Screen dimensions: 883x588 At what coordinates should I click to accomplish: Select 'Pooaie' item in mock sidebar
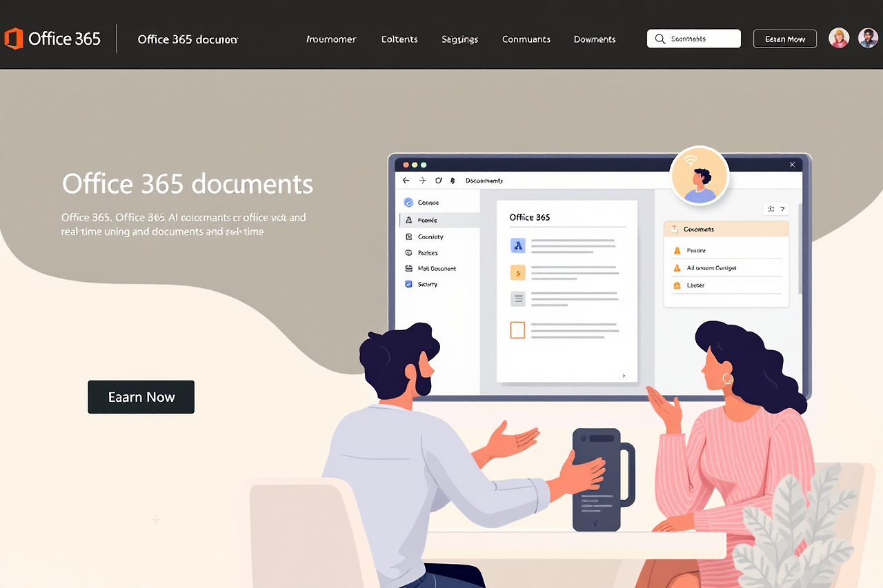click(439, 220)
